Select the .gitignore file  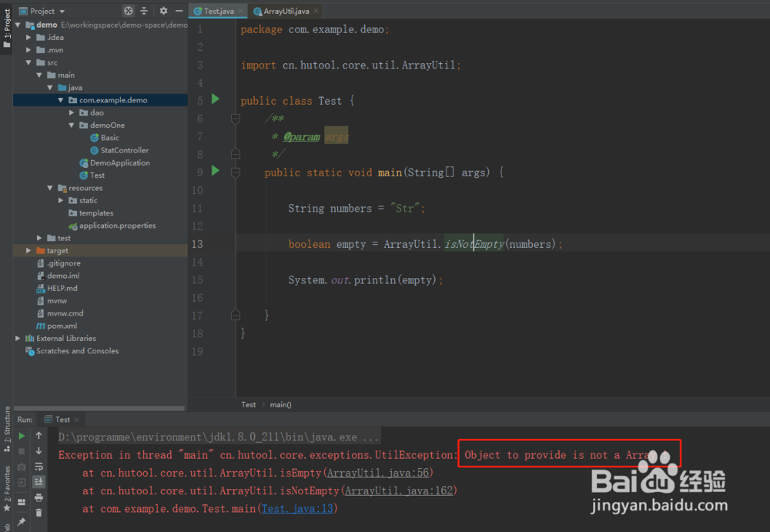59,263
